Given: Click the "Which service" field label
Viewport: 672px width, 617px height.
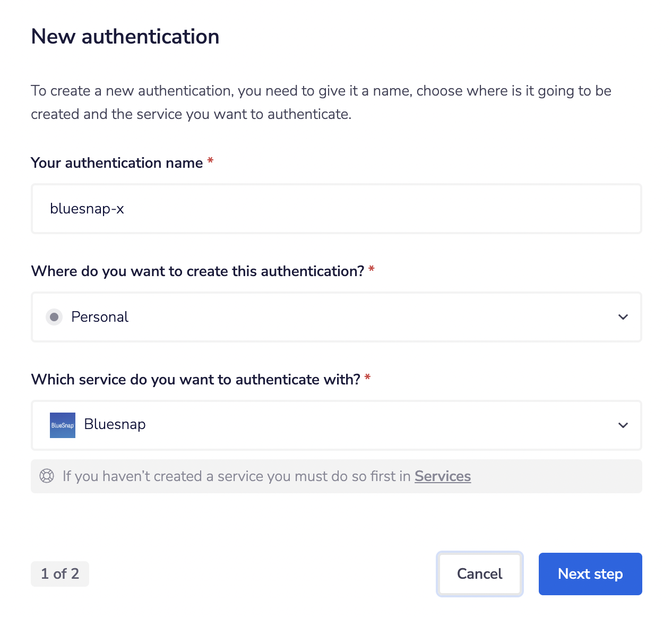Looking at the screenshot, I should tap(195, 380).
